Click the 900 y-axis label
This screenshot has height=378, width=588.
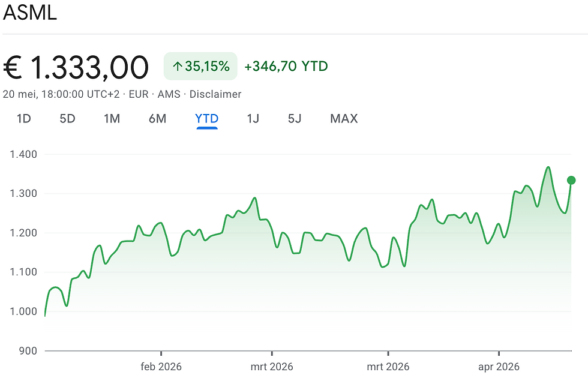(28, 351)
